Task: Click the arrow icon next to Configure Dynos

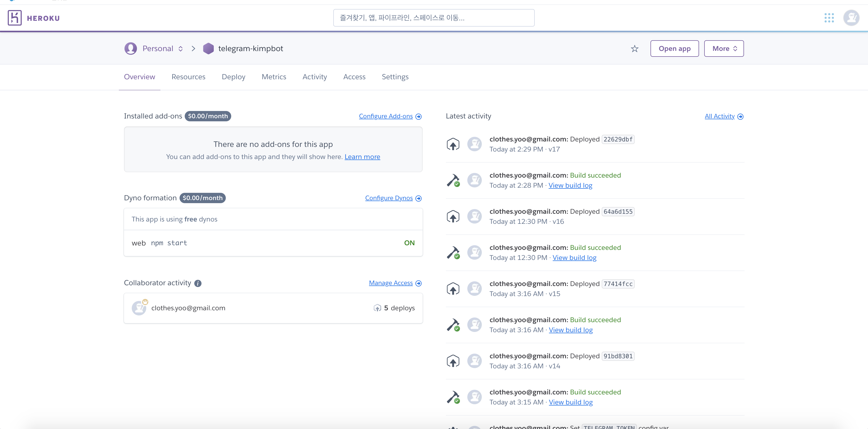Action: 419,198
